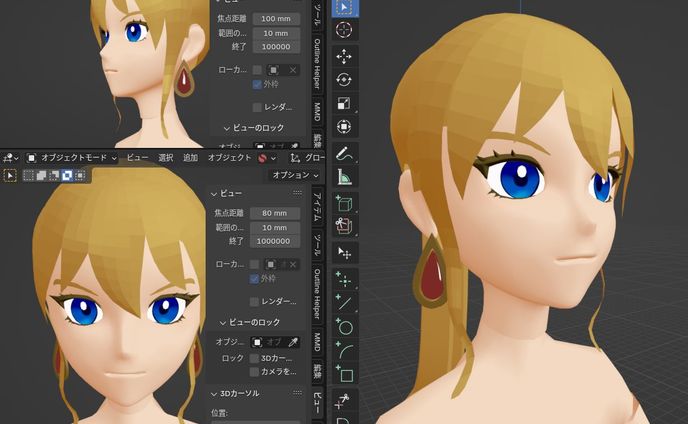Switch to the アイテム sidebar tab

(x=317, y=208)
